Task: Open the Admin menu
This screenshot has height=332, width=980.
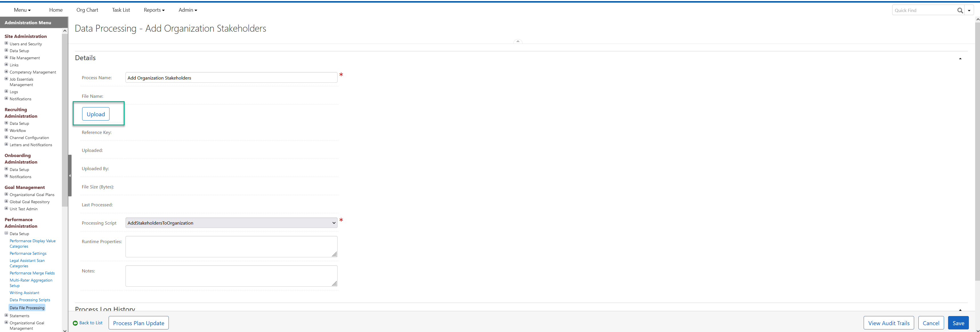Action: (x=188, y=10)
